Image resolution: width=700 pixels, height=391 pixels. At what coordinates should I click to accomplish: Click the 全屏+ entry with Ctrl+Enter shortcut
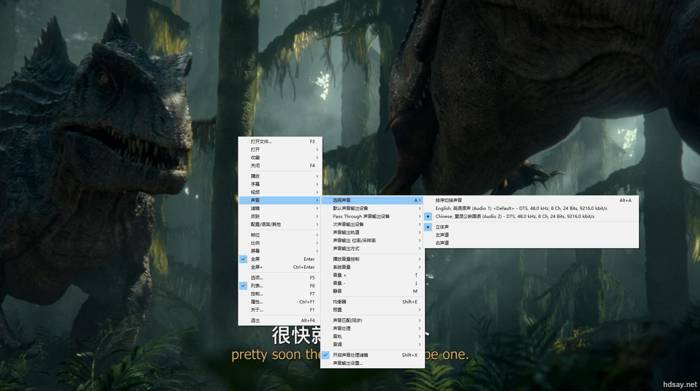tap(280, 267)
